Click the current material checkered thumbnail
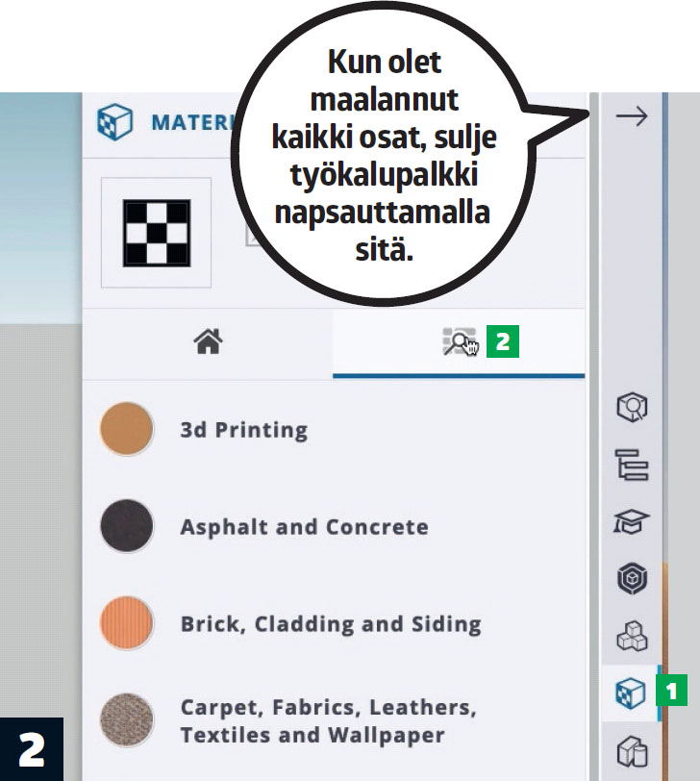Viewport: 700px width, 781px height. tap(157, 233)
